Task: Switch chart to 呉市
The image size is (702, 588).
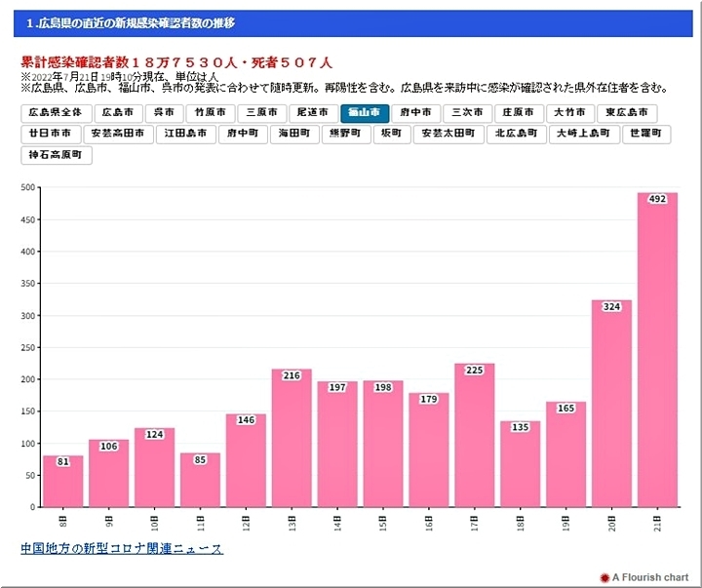Action: pos(167,113)
